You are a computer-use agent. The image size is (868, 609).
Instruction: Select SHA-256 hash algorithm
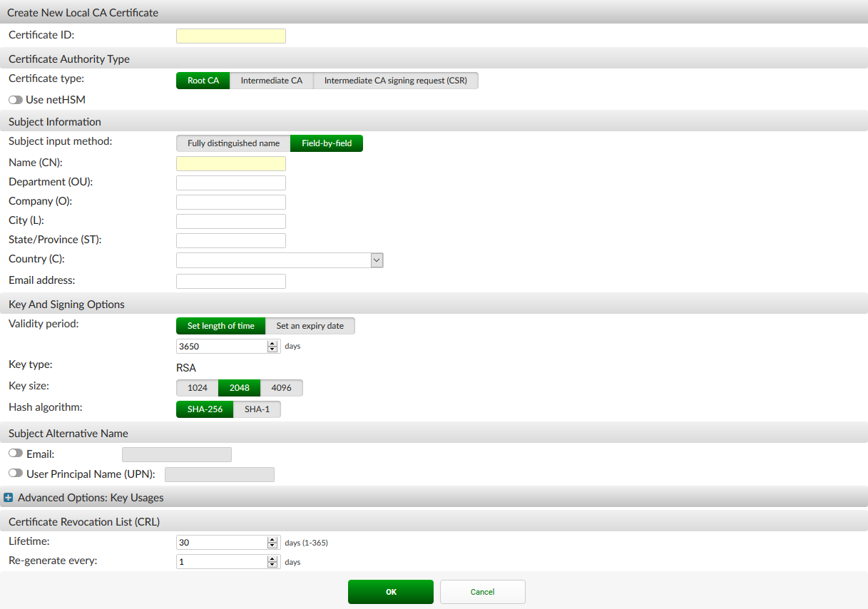(x=205, y=409)
